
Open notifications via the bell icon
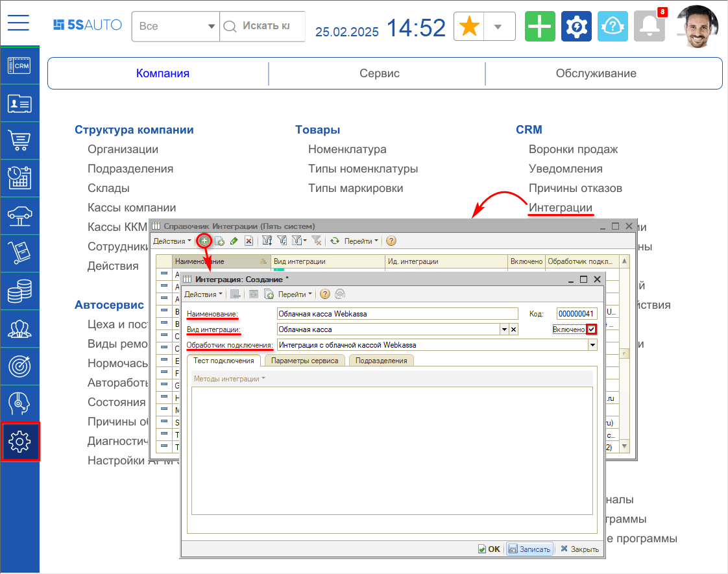[x=649, y=26]
